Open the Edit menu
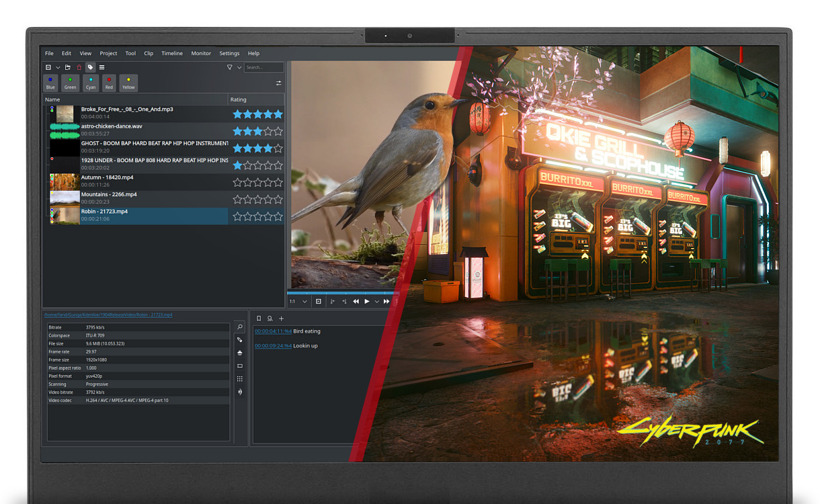The image size is (820, 504). (67, 53)
